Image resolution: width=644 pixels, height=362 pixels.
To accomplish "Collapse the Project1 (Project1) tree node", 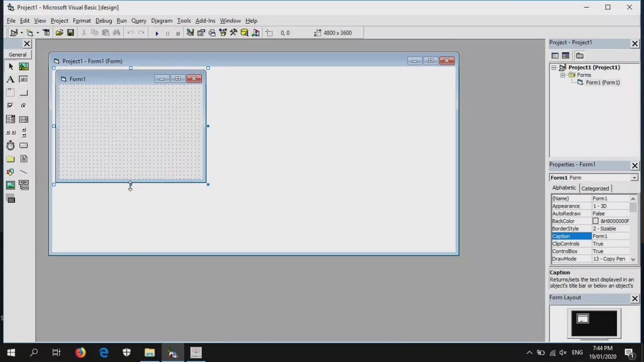I will click(x=554, y=67).
